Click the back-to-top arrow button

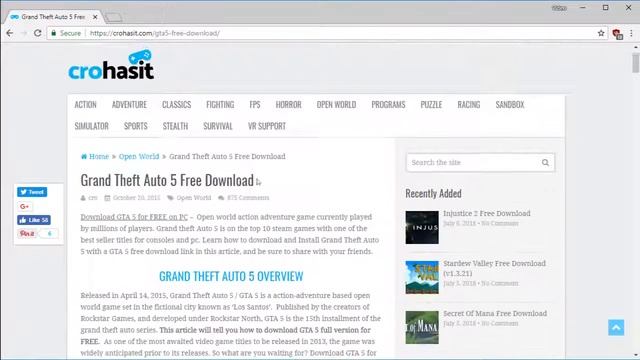(x=616, y=327)
